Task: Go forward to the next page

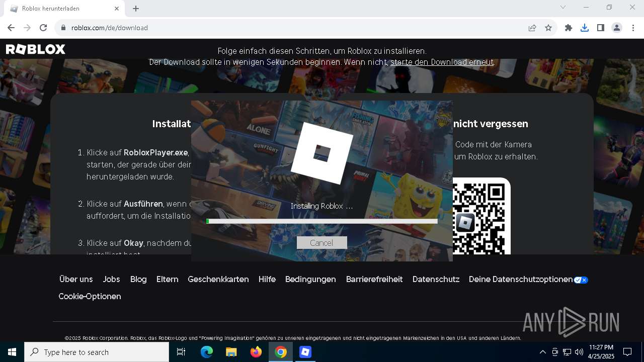Action: [x=27, y=28]
